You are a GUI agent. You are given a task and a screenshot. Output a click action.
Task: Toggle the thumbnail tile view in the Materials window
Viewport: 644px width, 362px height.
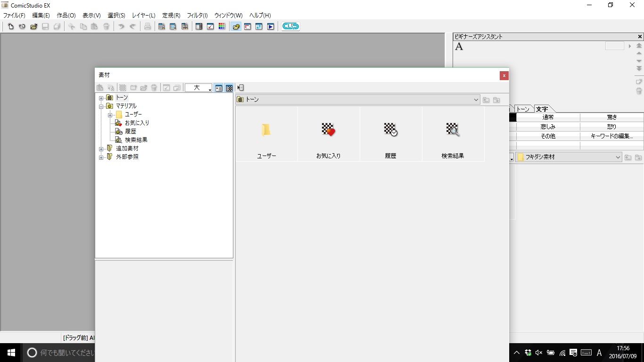[229, 88]
